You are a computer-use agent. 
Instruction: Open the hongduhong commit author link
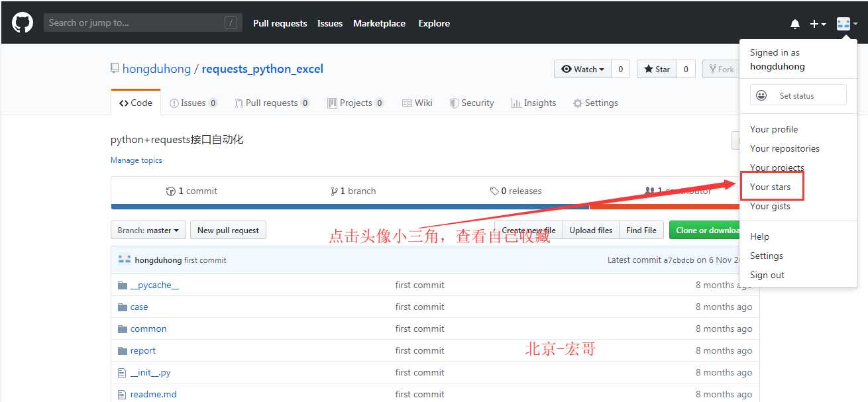pos(158,260)
